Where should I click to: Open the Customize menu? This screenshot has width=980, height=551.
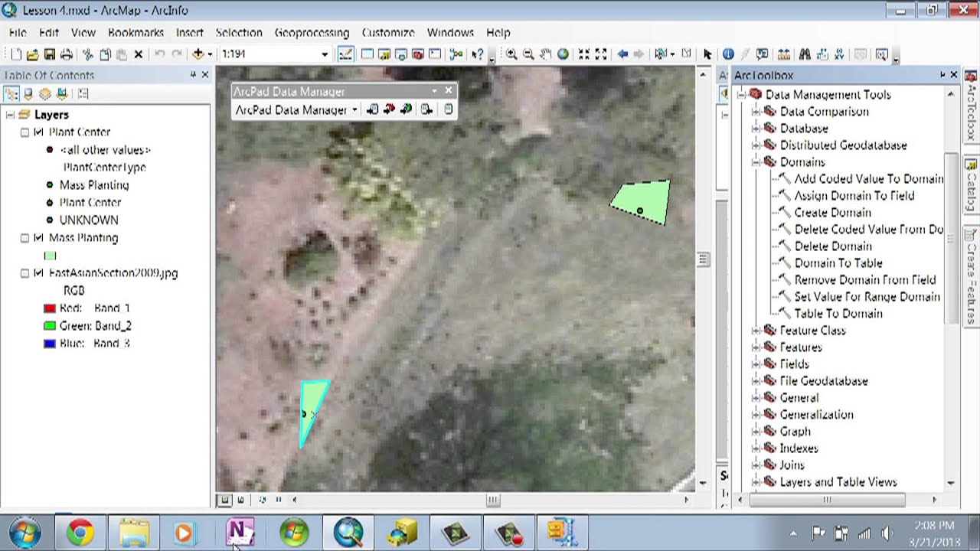[388, 33]
